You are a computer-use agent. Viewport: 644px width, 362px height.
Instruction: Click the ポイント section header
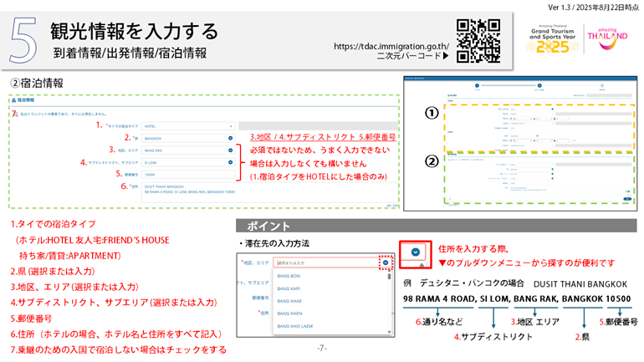click(437, 226)
